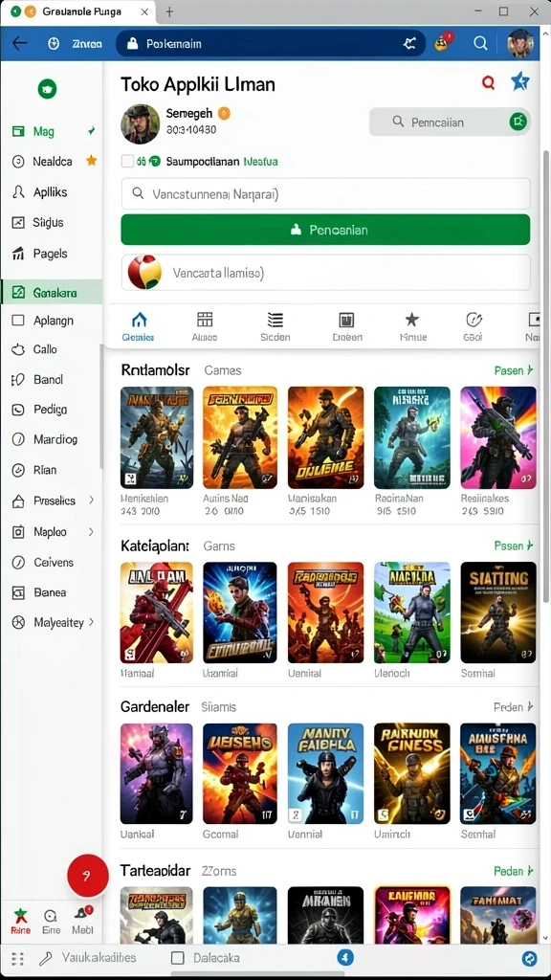This screenshot has width=551, height=980.
Task: Click the sidebar's vertical scrollbar
Action: [x=100, y=406]
